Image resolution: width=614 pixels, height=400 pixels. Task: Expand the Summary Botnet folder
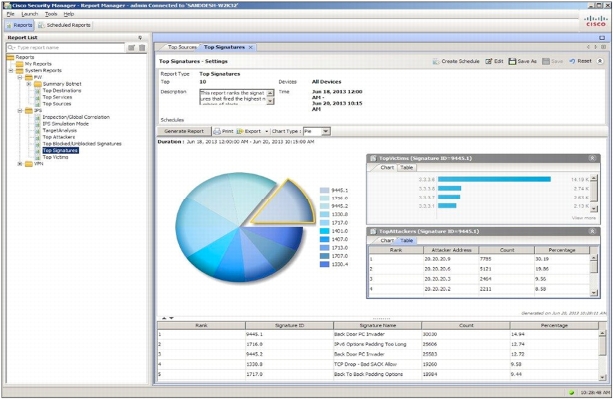click(29, 84)
